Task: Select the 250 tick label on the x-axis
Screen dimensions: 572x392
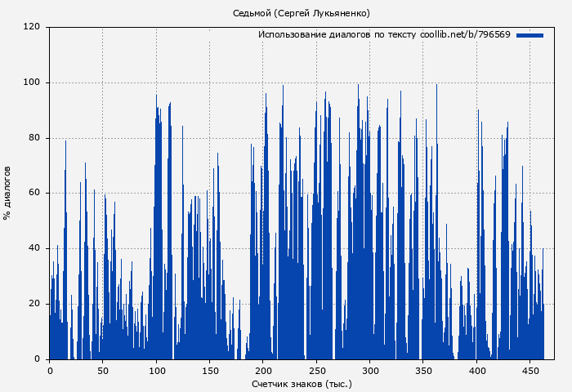Action: [x=316, y=370]
